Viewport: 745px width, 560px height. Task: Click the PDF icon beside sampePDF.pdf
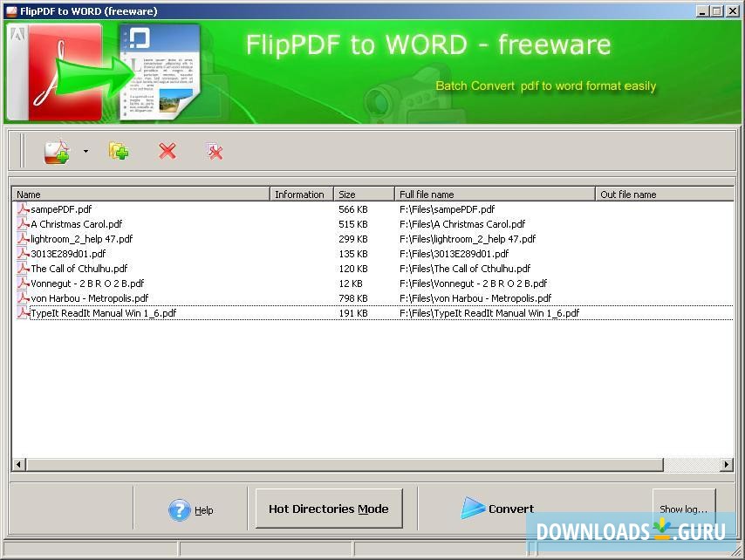24,209
